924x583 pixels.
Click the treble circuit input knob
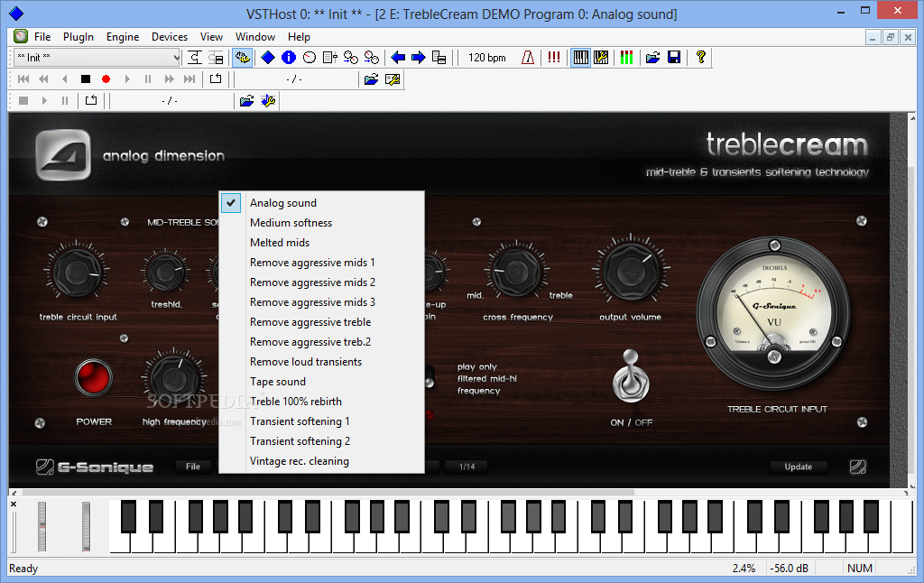coord(77,273)
